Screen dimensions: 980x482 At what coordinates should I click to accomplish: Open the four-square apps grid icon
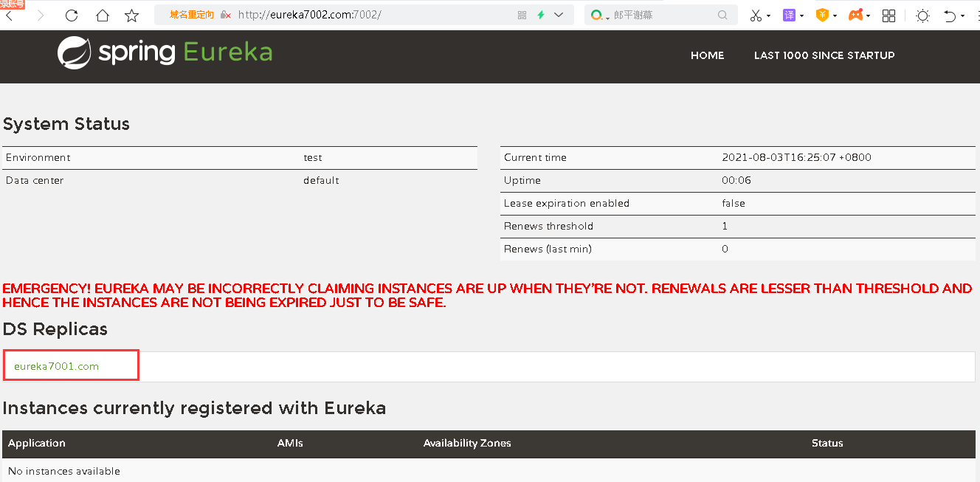point(889,16)
